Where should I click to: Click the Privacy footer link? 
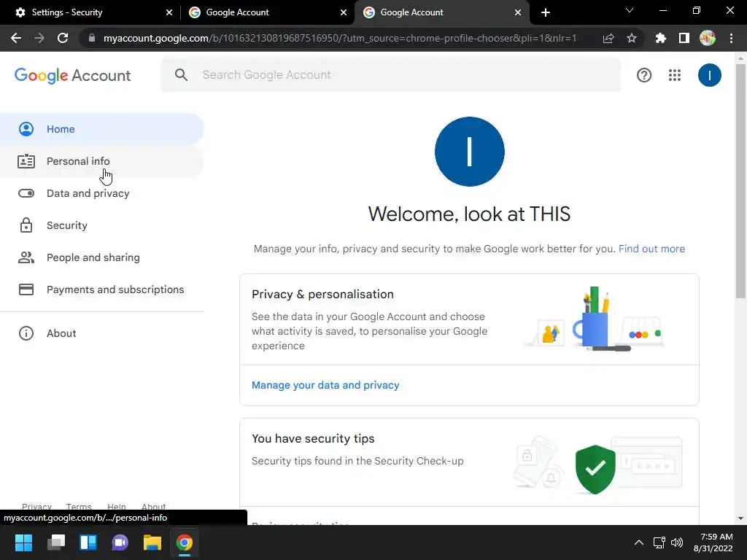click(x=36, y=506)
